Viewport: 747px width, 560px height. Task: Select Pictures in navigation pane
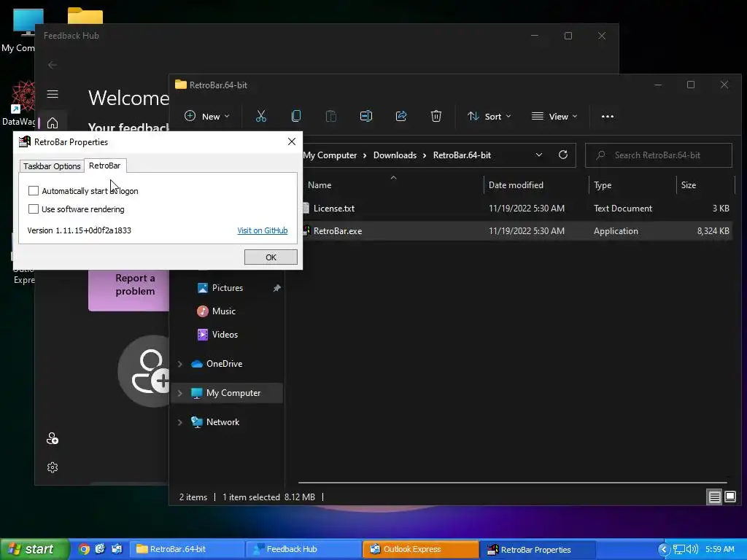pyautogui.click(x=228, y=287)
